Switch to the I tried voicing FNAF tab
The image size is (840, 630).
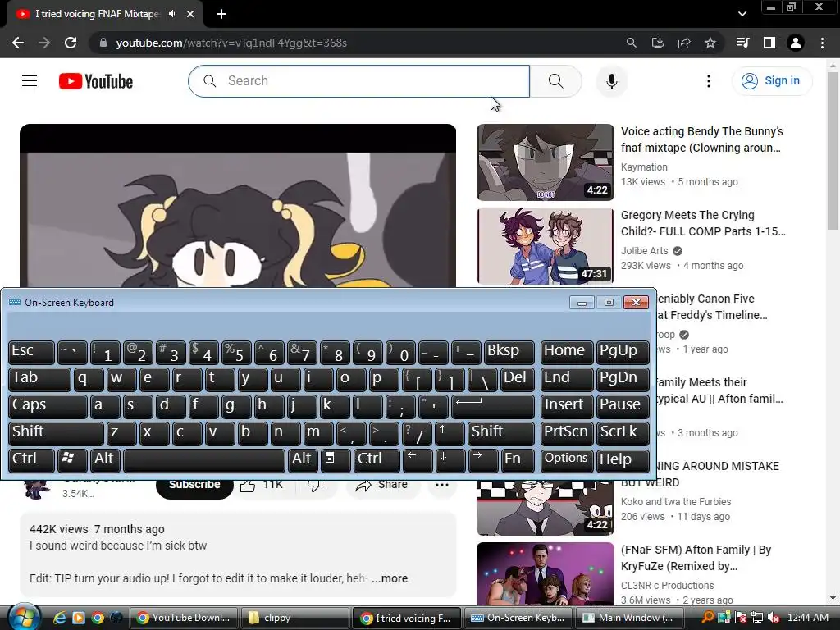97,14
